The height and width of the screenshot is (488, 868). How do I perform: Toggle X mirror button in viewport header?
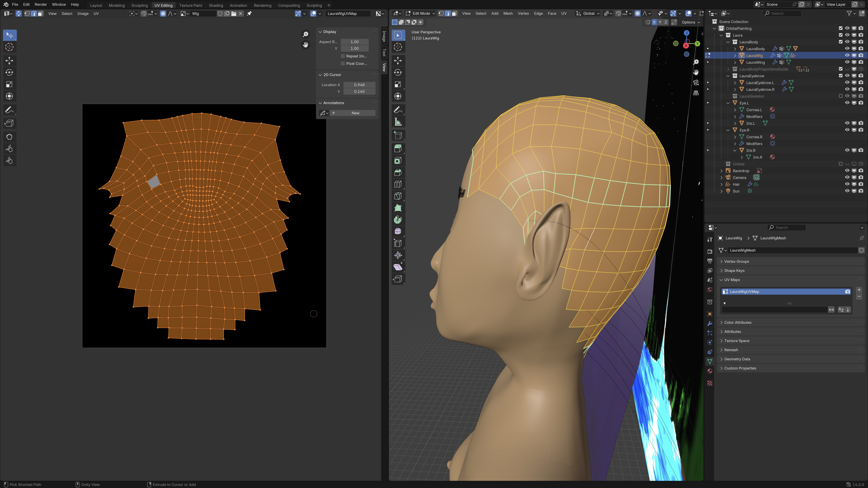point(654,22)
